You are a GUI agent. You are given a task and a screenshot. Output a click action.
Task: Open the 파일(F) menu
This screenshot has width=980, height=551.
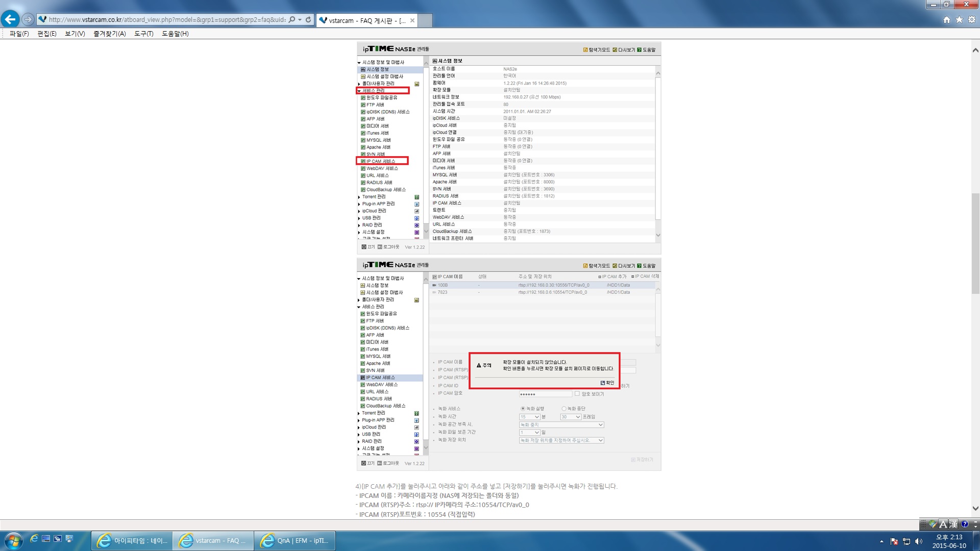(x=19, y=34)
